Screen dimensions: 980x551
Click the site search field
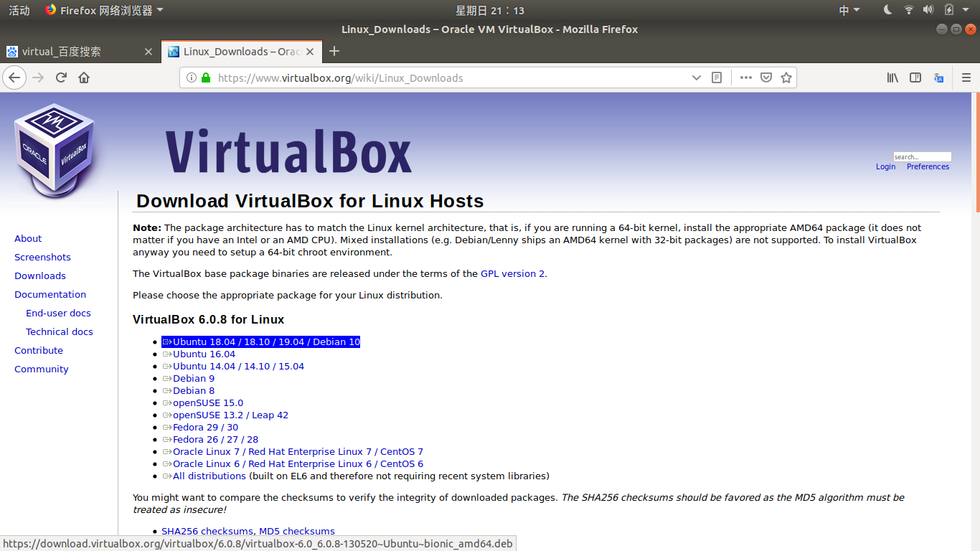[922, 156]
